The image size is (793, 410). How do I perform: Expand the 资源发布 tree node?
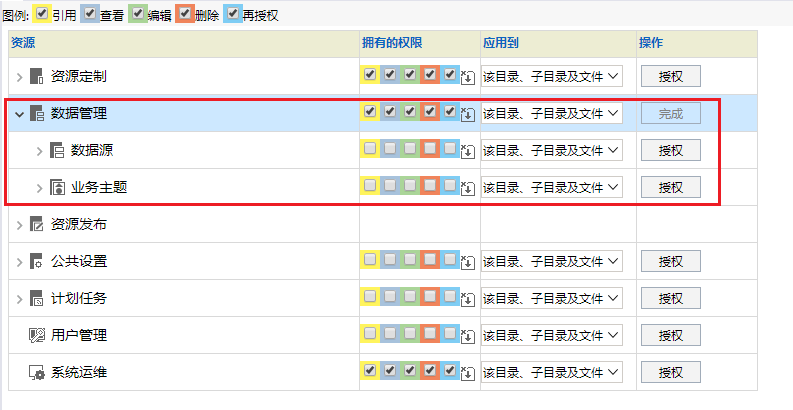20,225
